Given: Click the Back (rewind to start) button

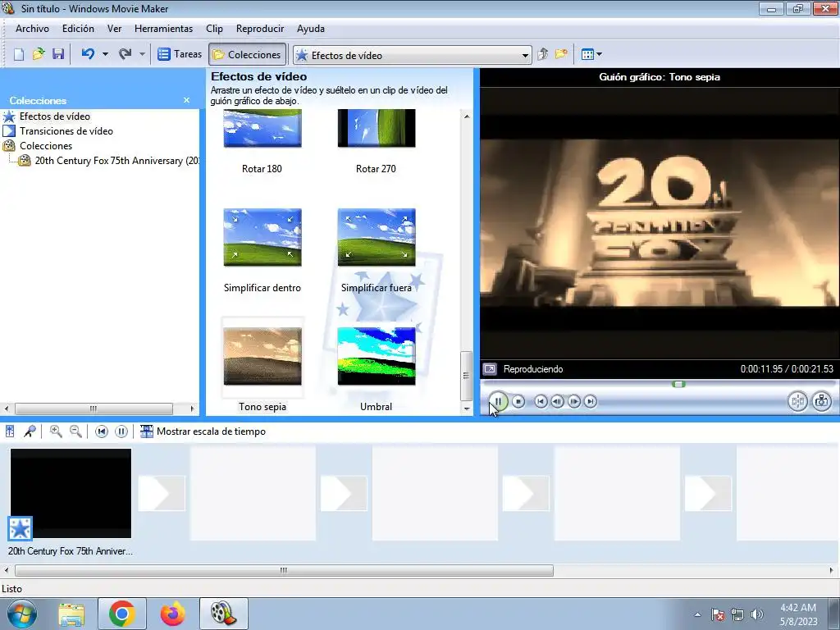Looking at the screenshot, I should coord(541,401).
